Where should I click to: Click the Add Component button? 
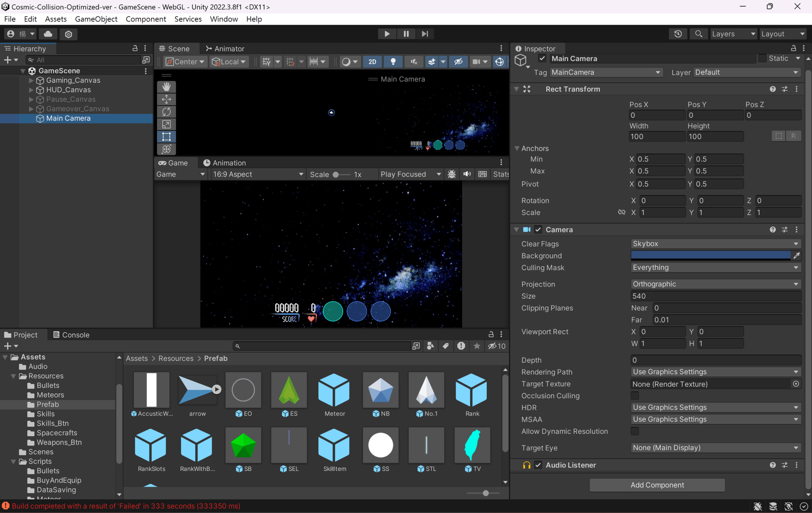(x=657, y=485)
